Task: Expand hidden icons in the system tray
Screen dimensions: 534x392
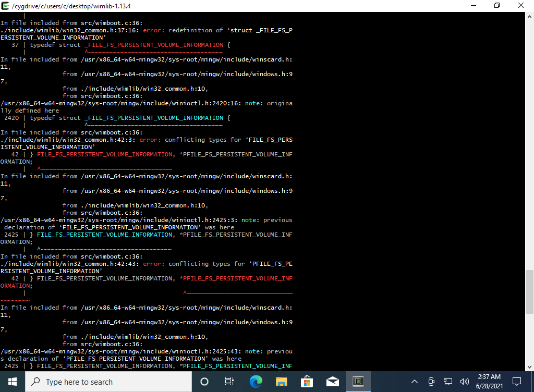Action: 414,382
